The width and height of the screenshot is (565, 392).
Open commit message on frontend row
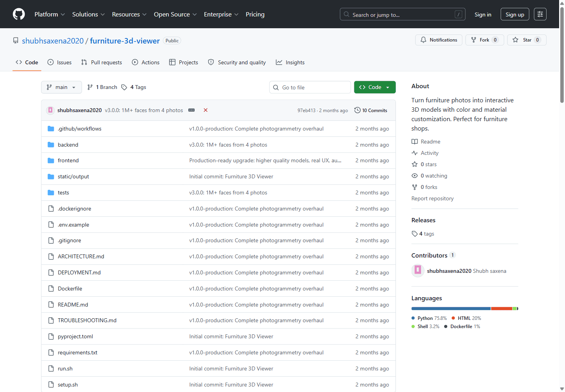pyautogui.click(x=265, y=160)
